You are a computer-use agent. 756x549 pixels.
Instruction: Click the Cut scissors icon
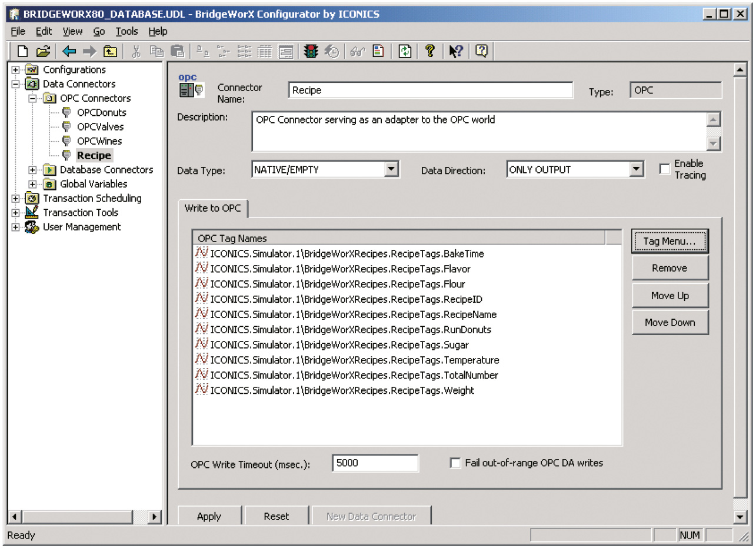[x=136, y=51]
